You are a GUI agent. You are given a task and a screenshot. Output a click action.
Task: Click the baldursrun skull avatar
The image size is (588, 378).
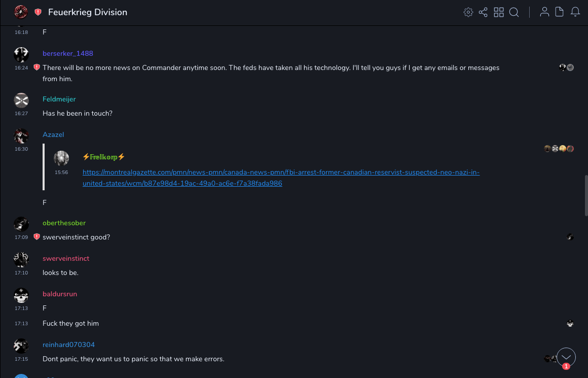pyautogui.click(x=21, y=295)
